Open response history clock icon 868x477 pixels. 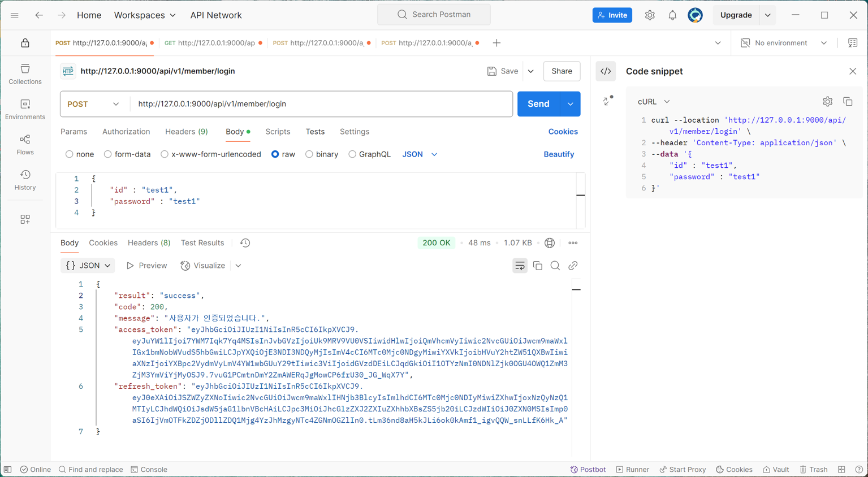[245, 243]
